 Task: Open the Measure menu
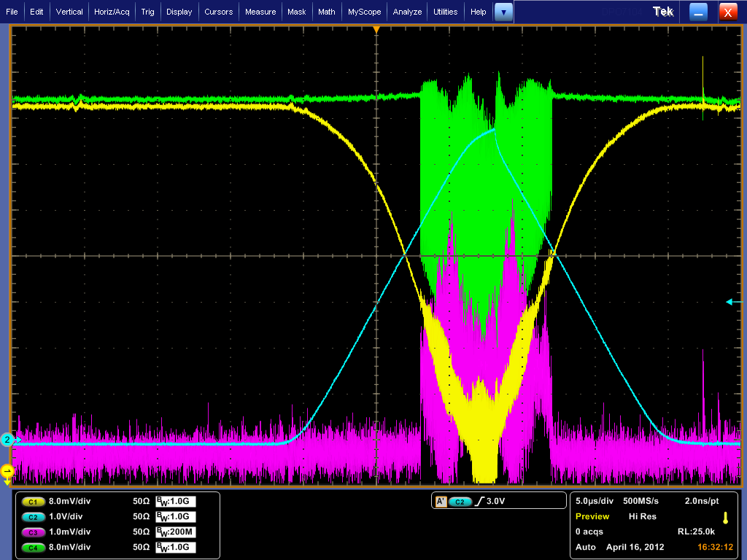tap(260, 12)
